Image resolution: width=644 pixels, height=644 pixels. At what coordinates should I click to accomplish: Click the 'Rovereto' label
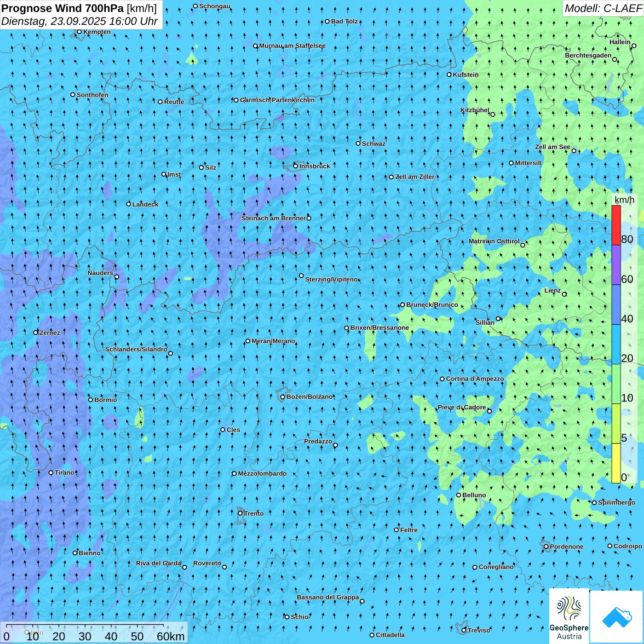click(x=207, y=563)
